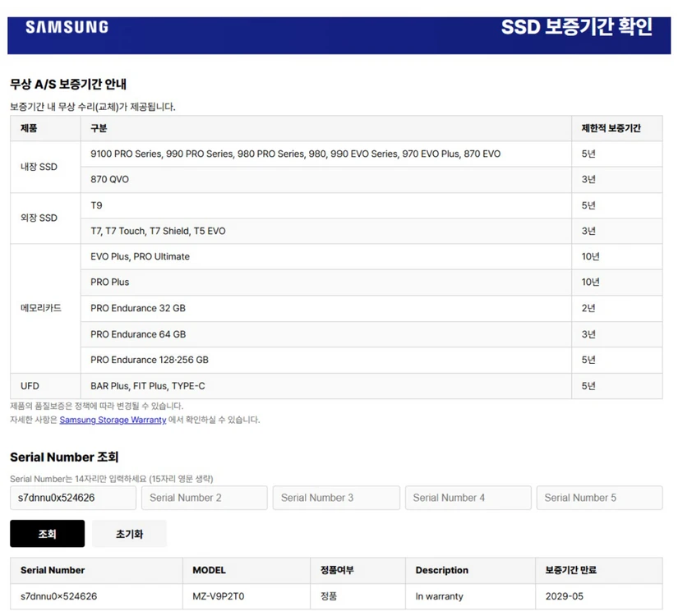
Task: Click the 'PRO Endurance 32 GB' row
Action: pyautogui.click(x=326, y=308)
